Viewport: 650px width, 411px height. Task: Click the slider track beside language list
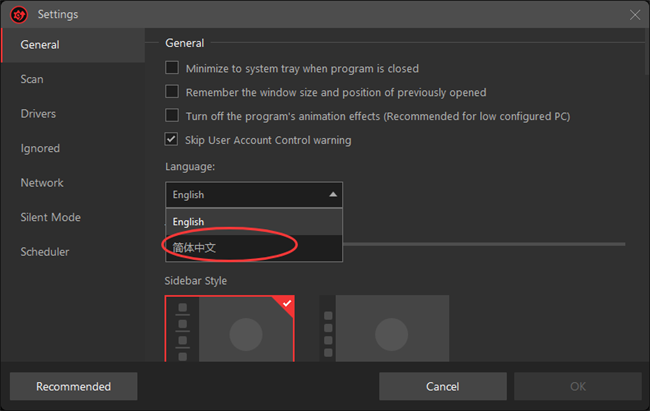484,243
